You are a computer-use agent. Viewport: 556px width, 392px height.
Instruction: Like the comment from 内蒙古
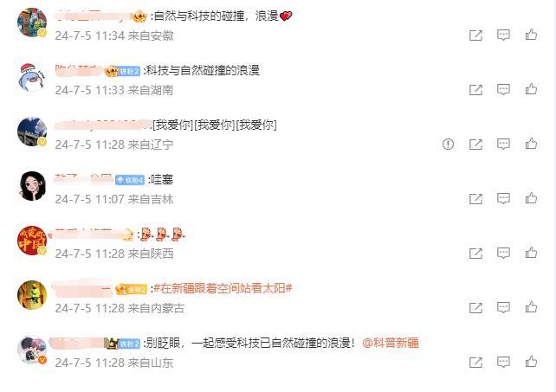point(531,308)
